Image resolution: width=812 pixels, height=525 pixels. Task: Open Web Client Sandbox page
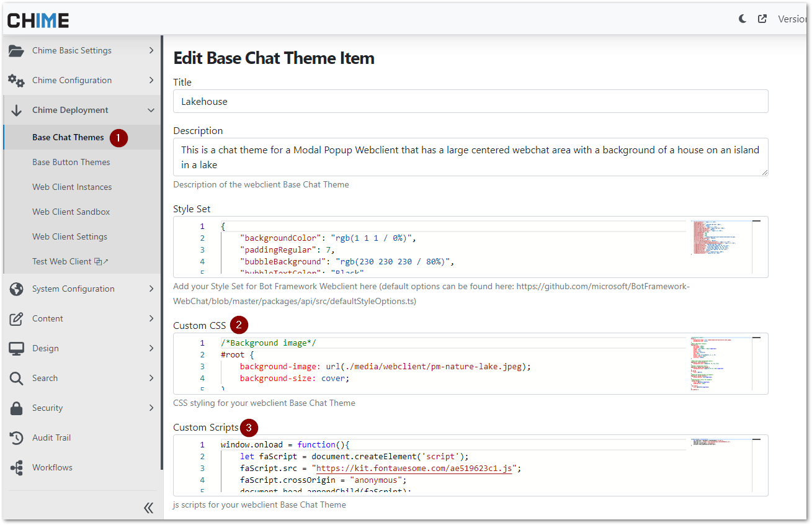coord(71,212)
